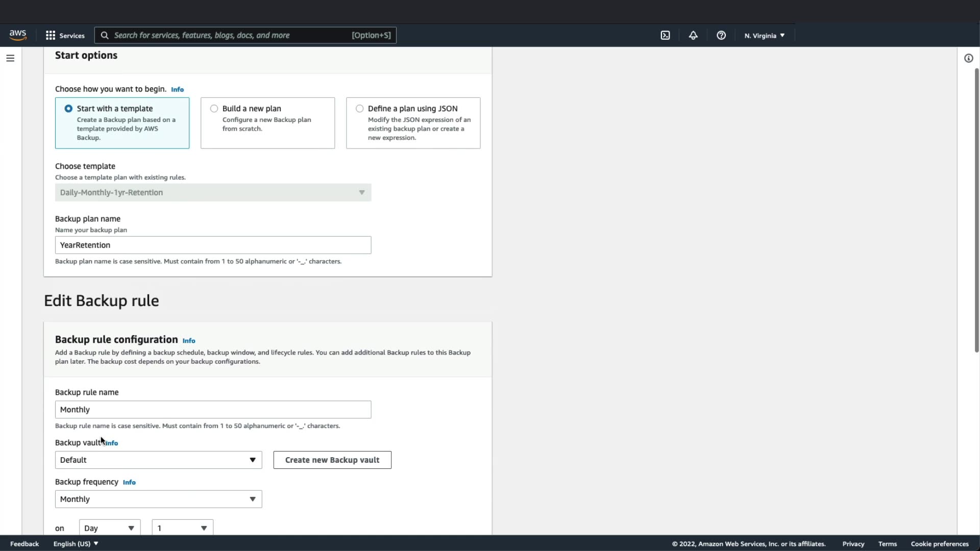This screenshot has height=551, width=980.
Task: Open the notifications bell
Action: point(693,36)
